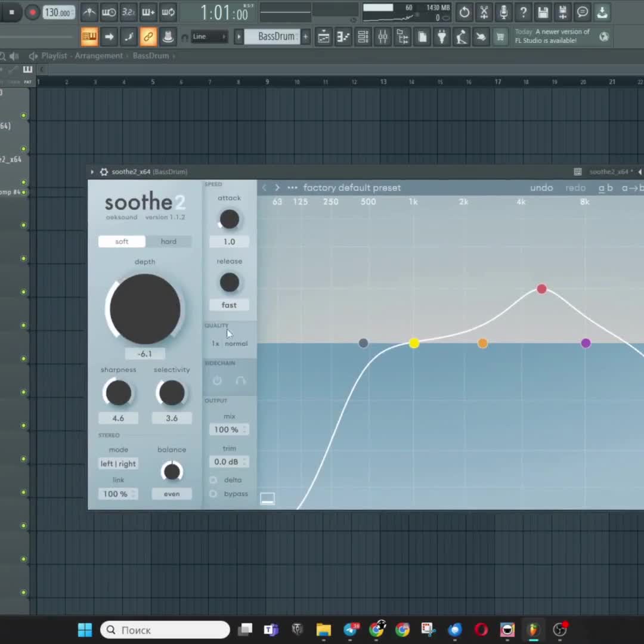Click the typing keyboard to piano icon
The width and height of the screenshot is (644, 644).
(89, 36)
